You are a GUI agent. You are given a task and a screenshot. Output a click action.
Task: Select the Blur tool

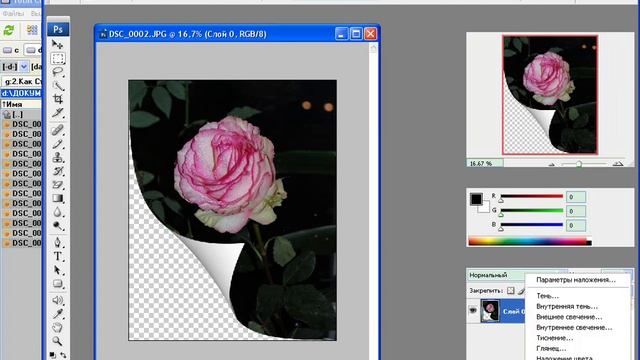click(x=58, y=212)
